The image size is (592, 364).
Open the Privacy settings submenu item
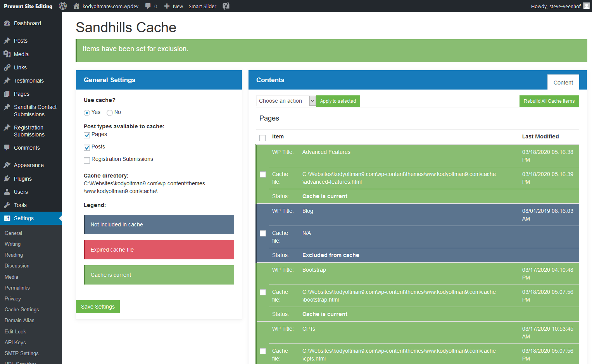13,298
